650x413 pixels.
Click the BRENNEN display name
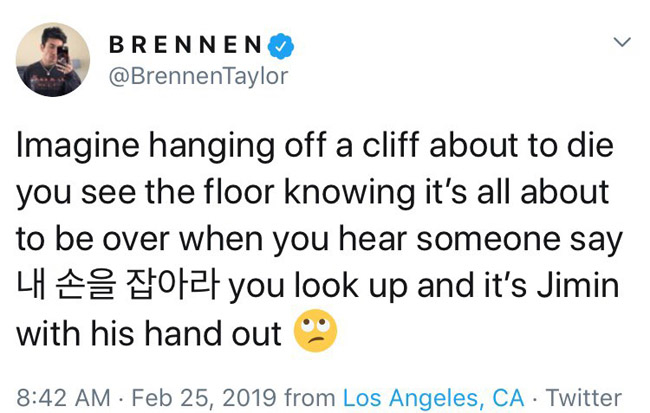(x=186, y=44)
